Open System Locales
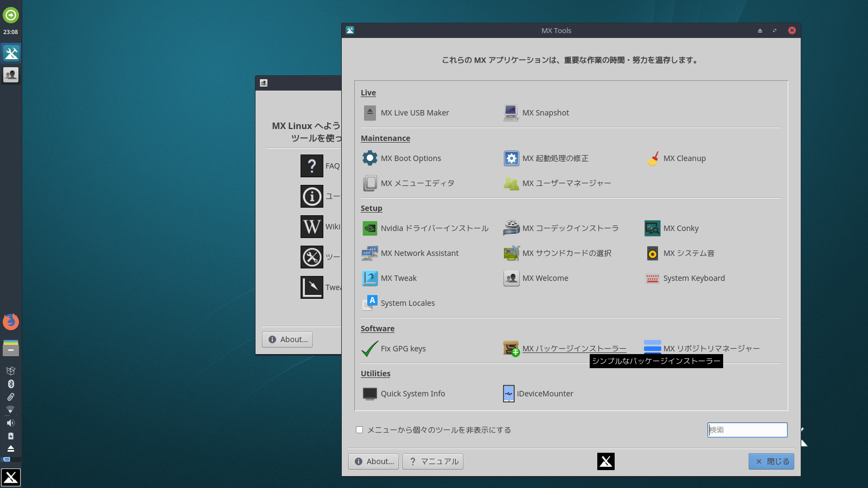The width and height of the screenshot is (868, 488). tap(399, 303)
